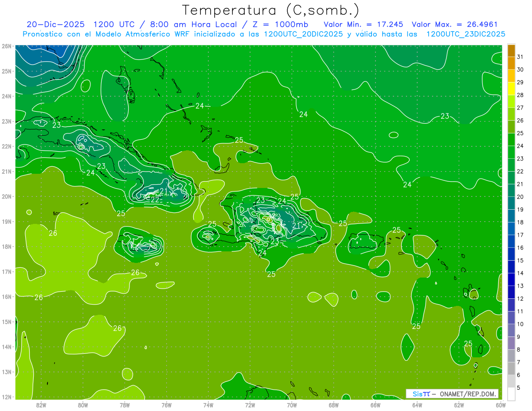532x411 pixels.
Task: Click the 'SisTT - ONAMET/REP.DOM.' credit box
Action: (452, 394)
